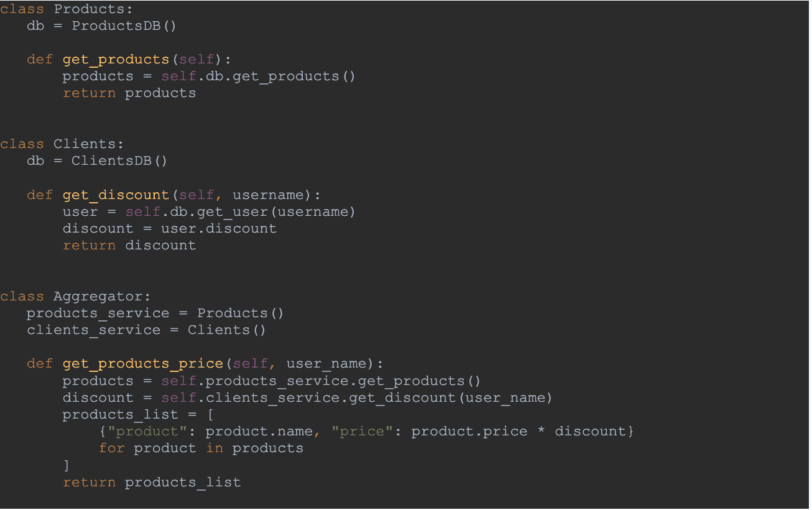
Task: Click the return products statement
Action: (x=129, y=93)
